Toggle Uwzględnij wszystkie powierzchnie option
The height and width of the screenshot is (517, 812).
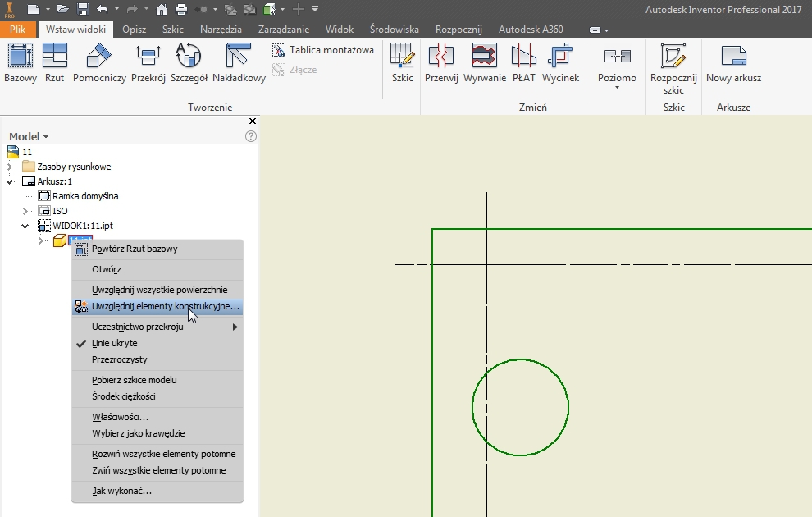tap(157, 290)
